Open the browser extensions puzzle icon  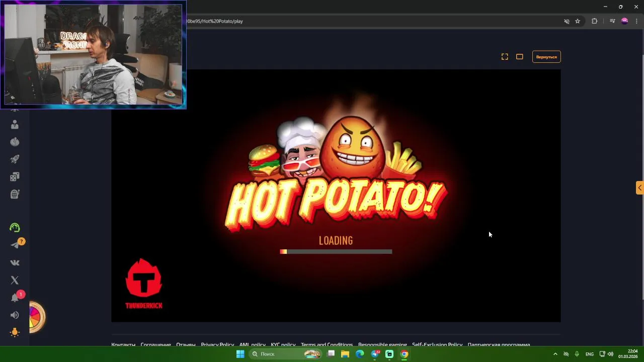coord(594,21)
